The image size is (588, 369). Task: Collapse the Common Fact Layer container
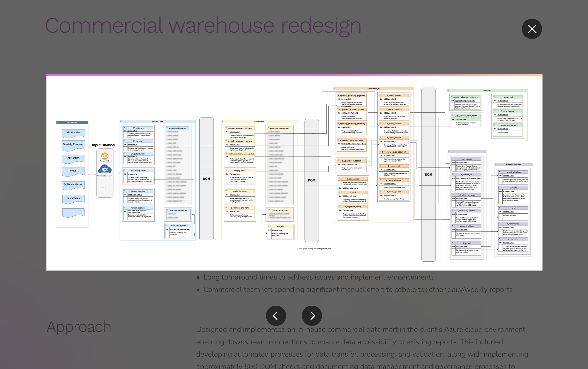tap(495, 164)
